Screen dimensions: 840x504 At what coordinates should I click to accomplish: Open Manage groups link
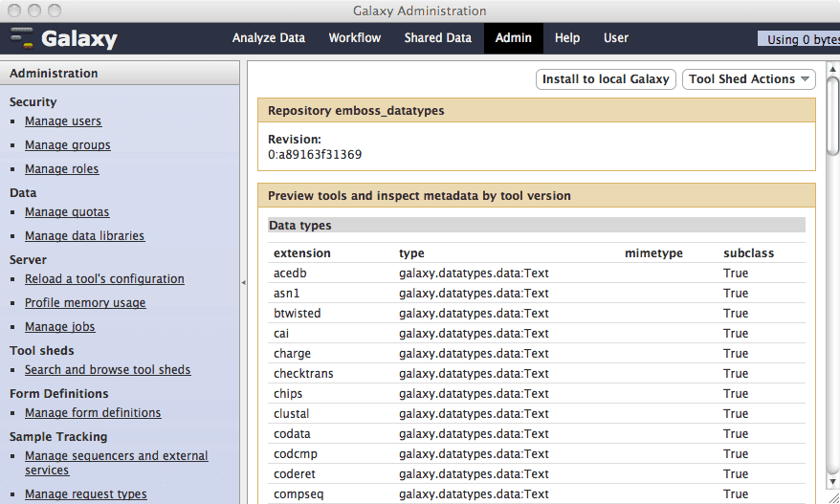[68, 145]
